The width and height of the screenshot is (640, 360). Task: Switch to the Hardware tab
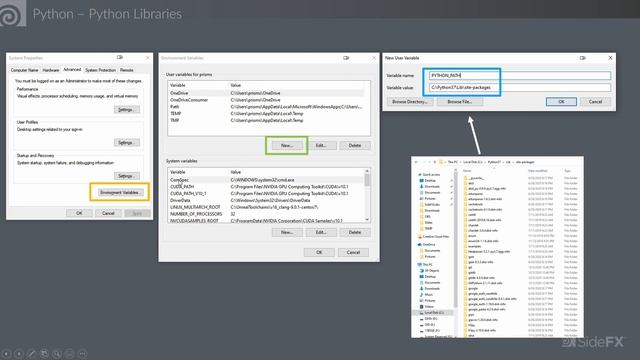coord(51,70)
